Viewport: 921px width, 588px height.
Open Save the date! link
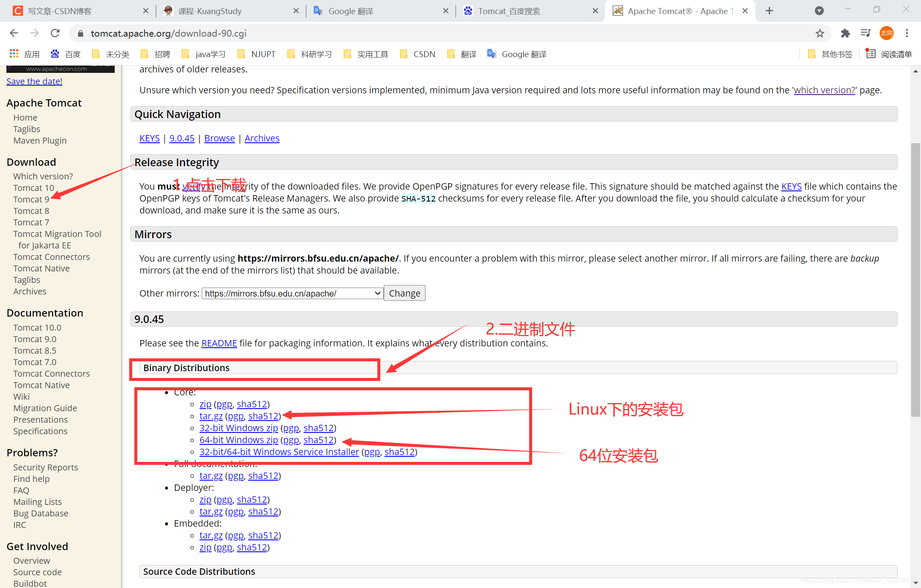[x=35, y=81]
